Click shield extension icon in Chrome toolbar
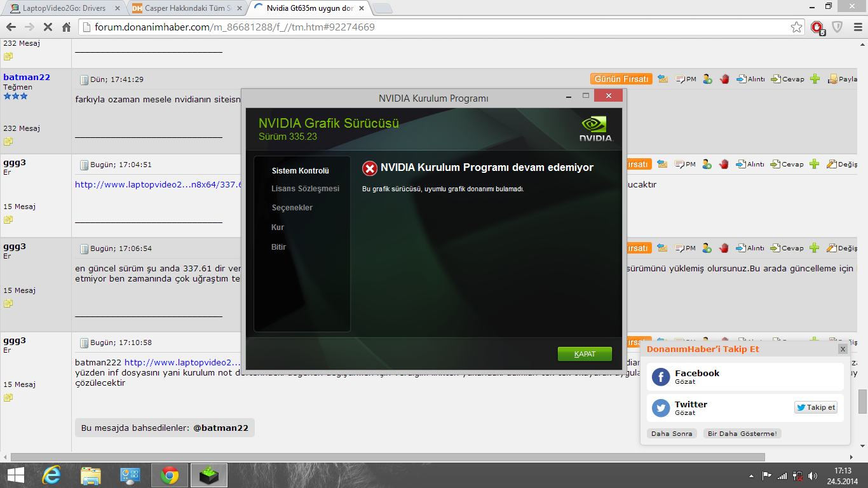This screenshot has height=488, width=868. 837,27
